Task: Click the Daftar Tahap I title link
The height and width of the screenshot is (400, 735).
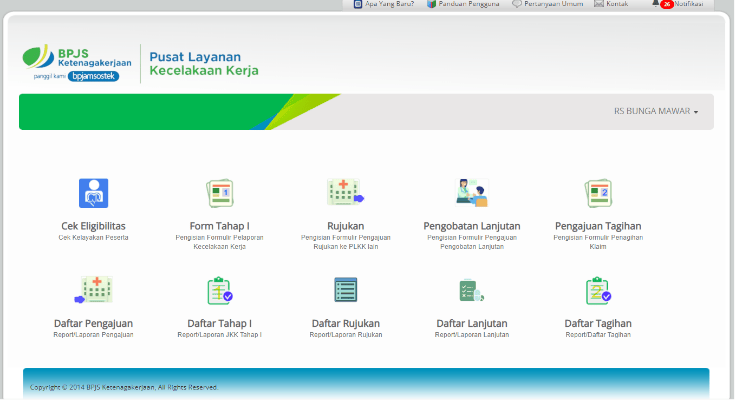Action: pos(219,324)
